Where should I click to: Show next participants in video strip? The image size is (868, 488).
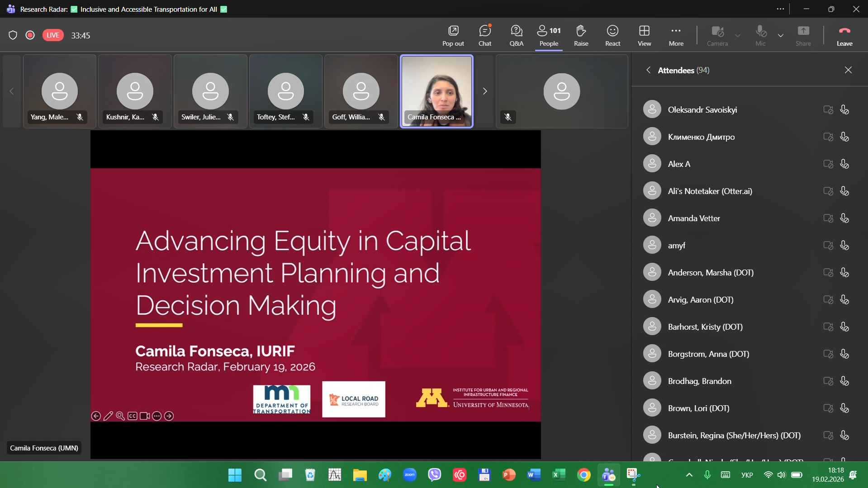tap(485, 91)
